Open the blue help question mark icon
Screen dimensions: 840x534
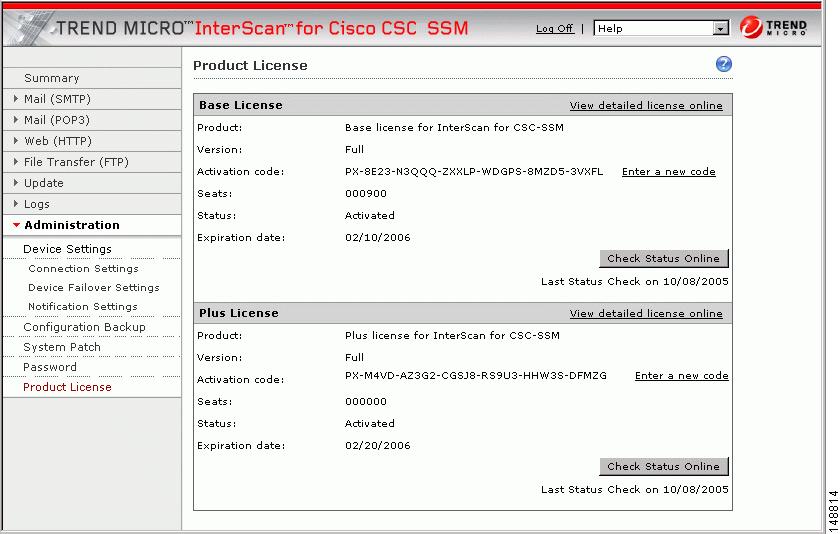724,64
